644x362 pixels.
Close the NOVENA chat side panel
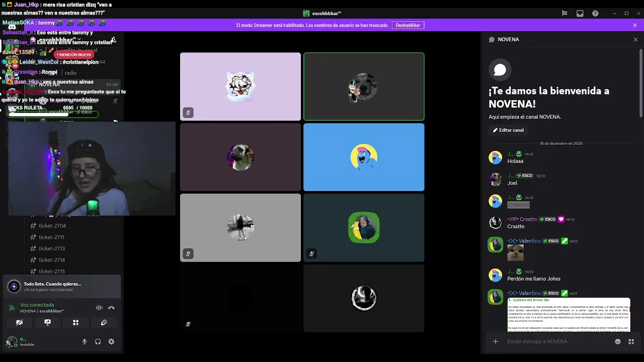coord(635,39)
